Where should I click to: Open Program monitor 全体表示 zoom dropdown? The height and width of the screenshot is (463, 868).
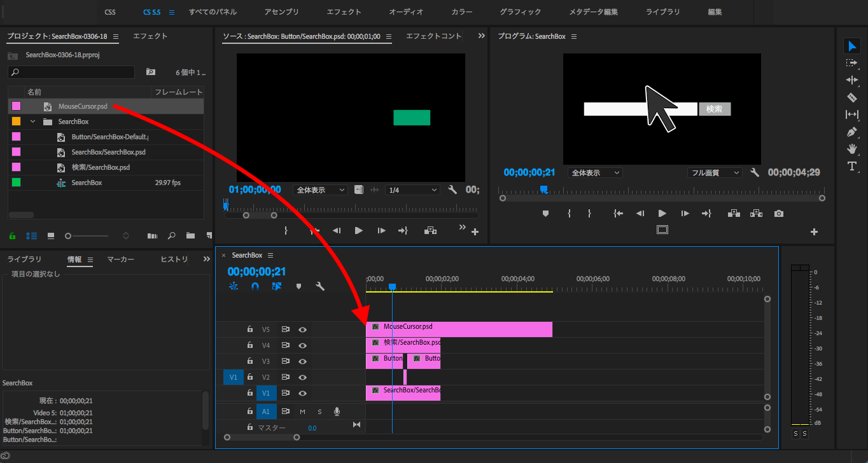point(595,172)
